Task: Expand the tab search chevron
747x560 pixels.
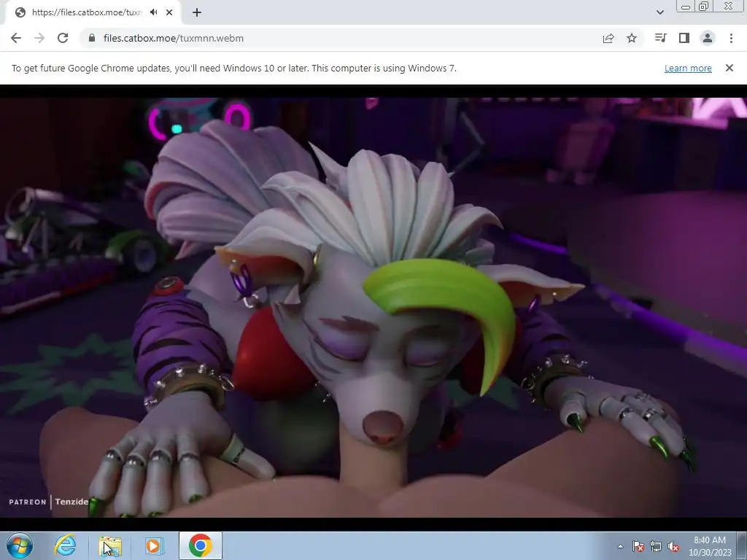Action: coord(659,12)
